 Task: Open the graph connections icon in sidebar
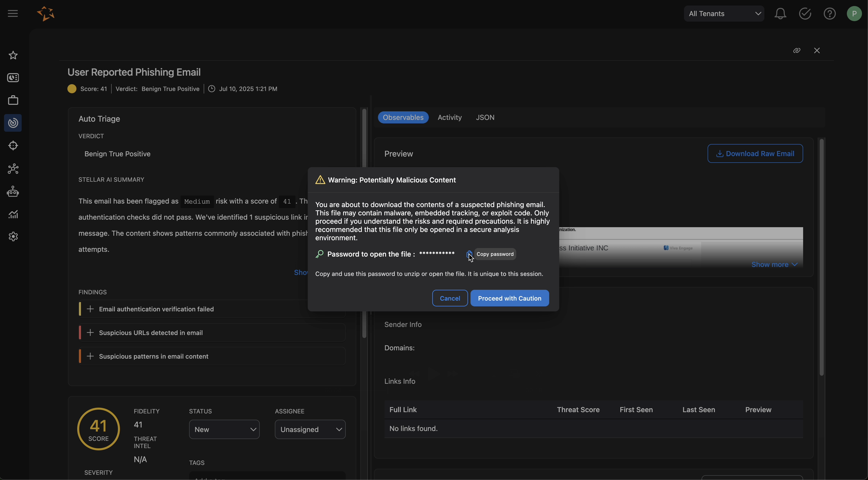pyautogui.click(x=13, y=169)
